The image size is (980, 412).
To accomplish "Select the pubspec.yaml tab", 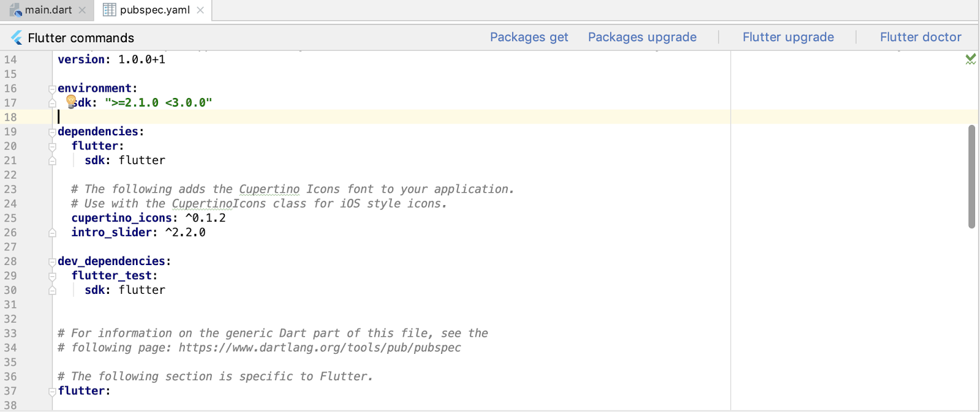I will [154, 10].
